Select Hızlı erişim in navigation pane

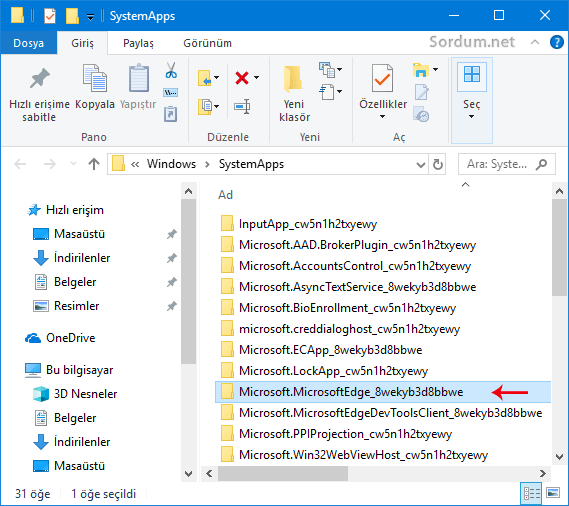pyautogui.click(x=75, y=210)
